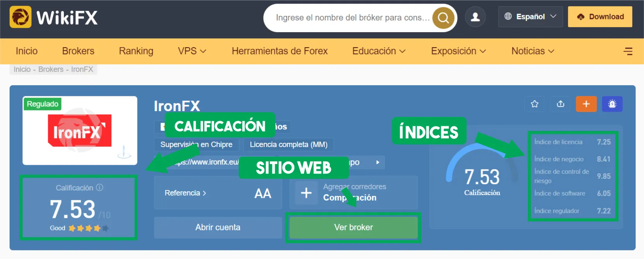This screenshot has height=259, width=644.
Task: Click the WikiFX lion logo icon
Action: 21,17
